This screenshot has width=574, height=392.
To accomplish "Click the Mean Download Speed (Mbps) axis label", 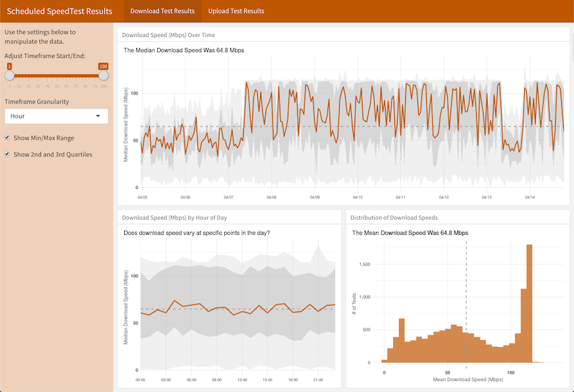I will click(468, 380).
